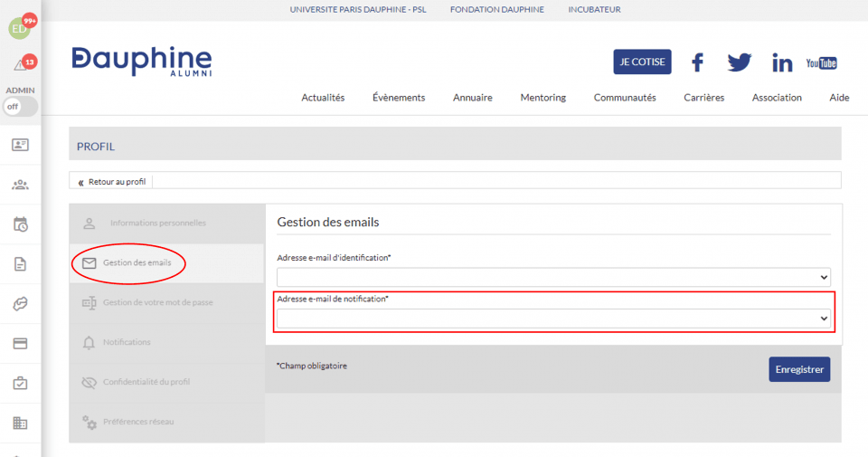This screenshot has height=457, width=868.
Task: Click the JE COTISE button
Action: [x=642, y=62]
